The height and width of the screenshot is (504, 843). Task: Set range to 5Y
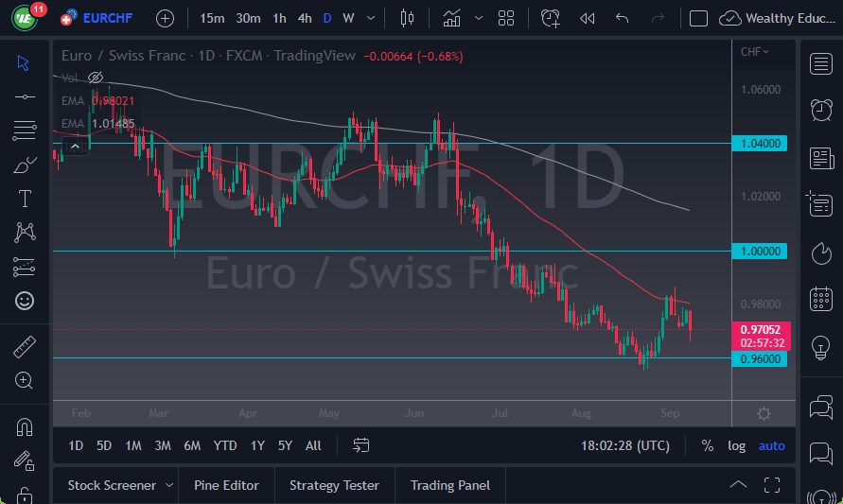(x=285, y=445)
